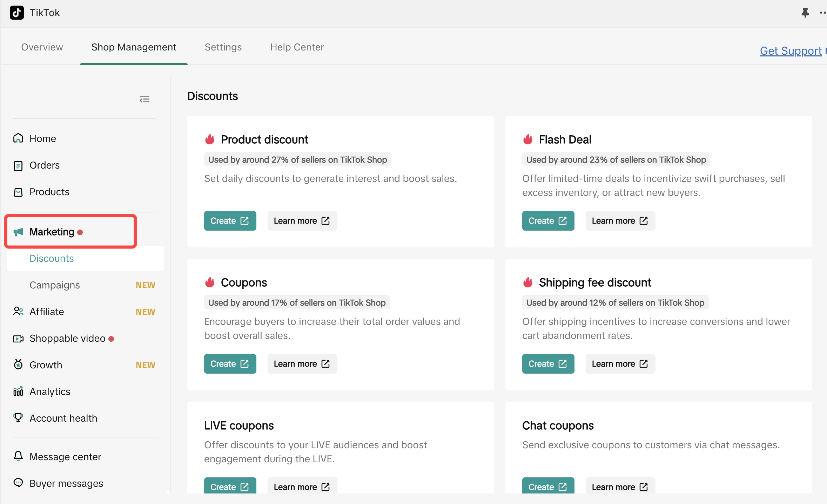Open Analytics in the sidebar
This screenshot has height=504, width=827.
86,392
